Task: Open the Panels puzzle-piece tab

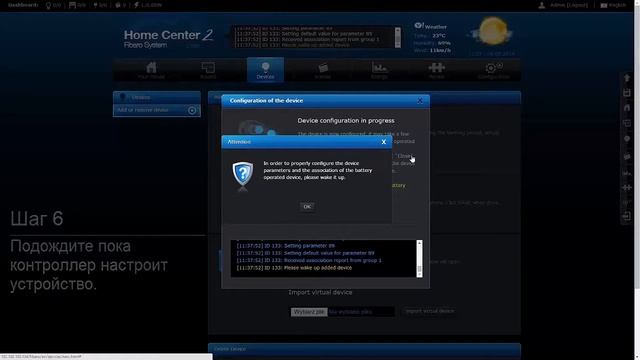Action: pyautogui.click(x=436, y=70)
